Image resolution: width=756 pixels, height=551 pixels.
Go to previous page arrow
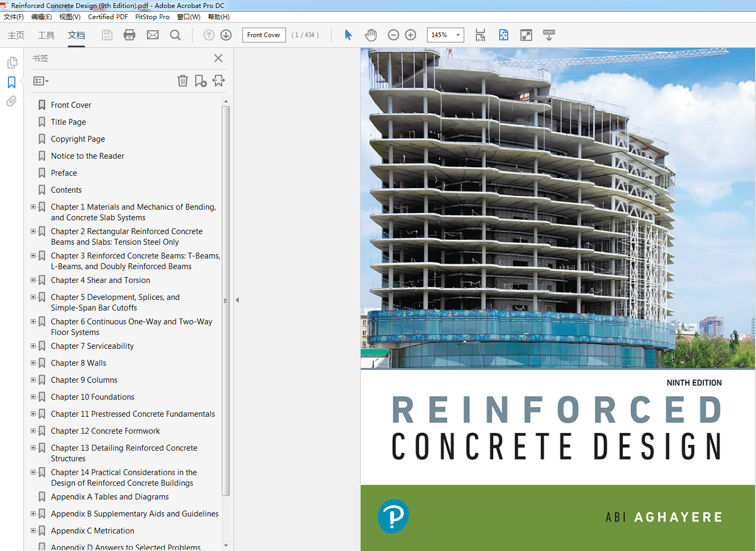coord(209,35)
